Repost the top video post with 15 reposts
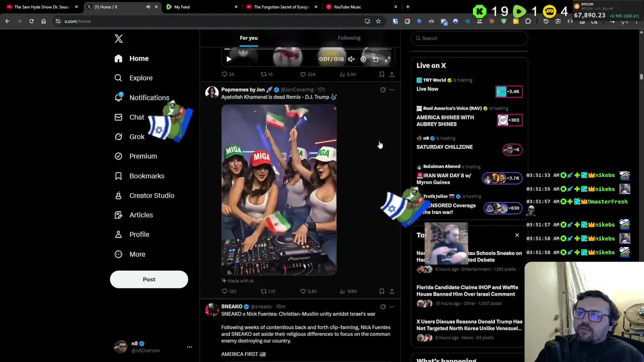Viewport: 644px width, 362px height. 266,74
